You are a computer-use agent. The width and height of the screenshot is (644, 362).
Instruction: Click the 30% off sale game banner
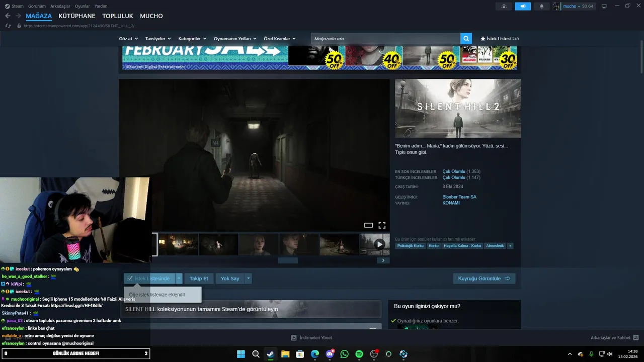[489, 57]
